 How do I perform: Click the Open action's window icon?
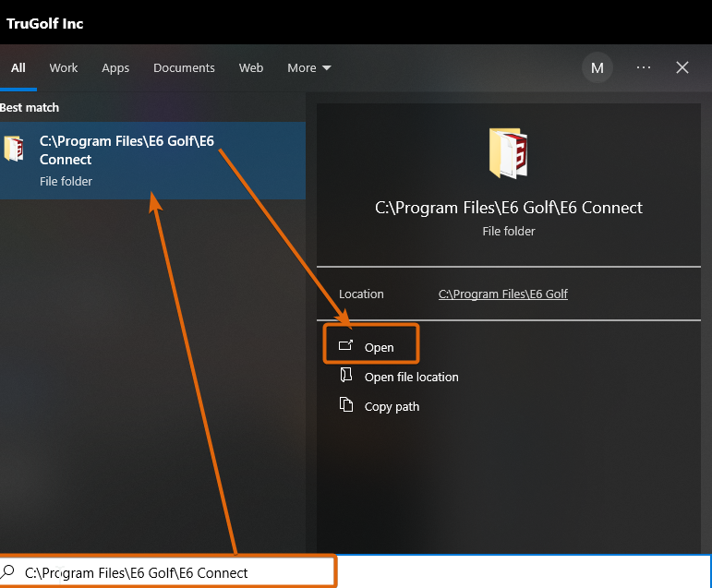point(345,345)
